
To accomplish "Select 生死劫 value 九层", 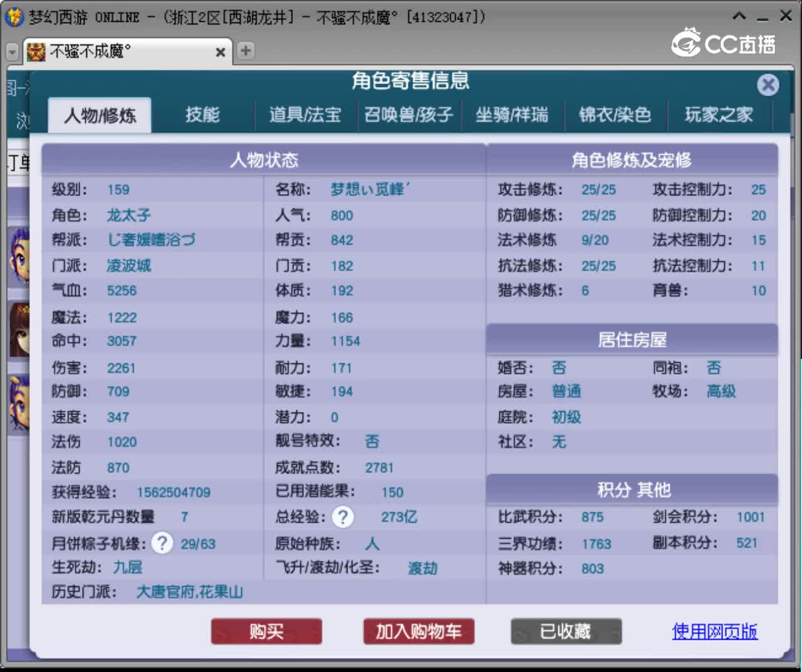I will pyautogui.click(x=127, y=567).
